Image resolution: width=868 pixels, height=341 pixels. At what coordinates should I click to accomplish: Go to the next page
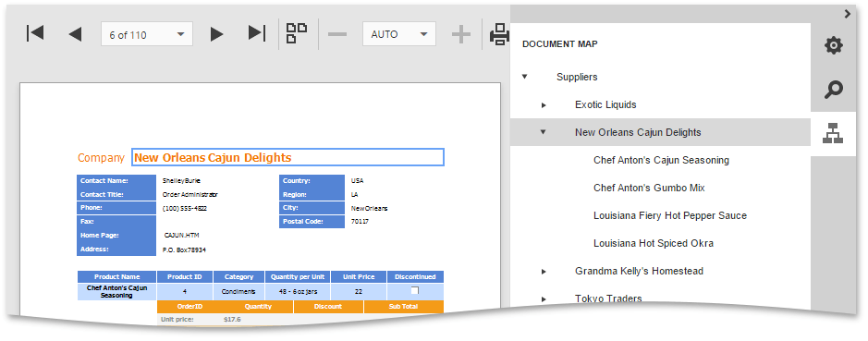click(x=217, y=34)
